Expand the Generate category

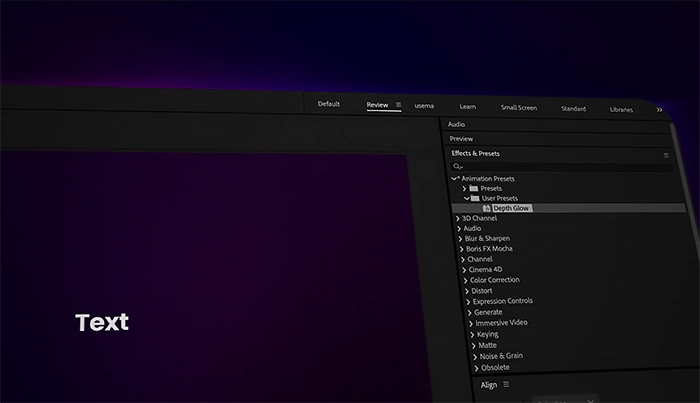click(470, 312)
